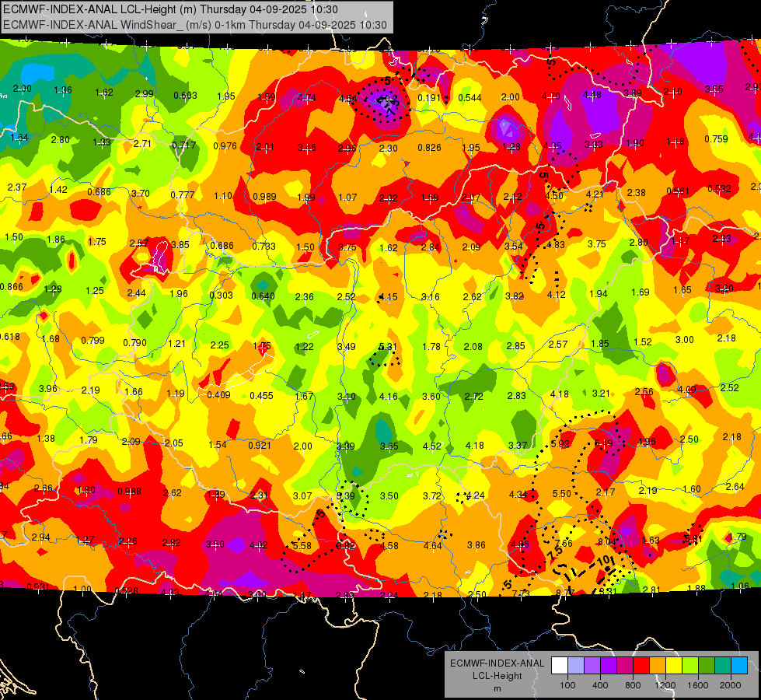Click the light lavender legend swatch
This screenshot has height=700, width=761.
pos(576,665)
